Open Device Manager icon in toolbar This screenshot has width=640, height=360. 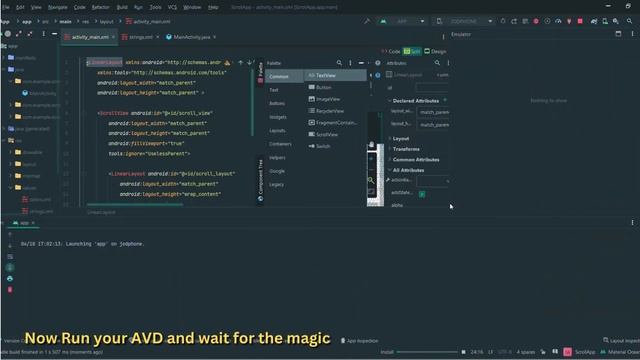point(605,21)
